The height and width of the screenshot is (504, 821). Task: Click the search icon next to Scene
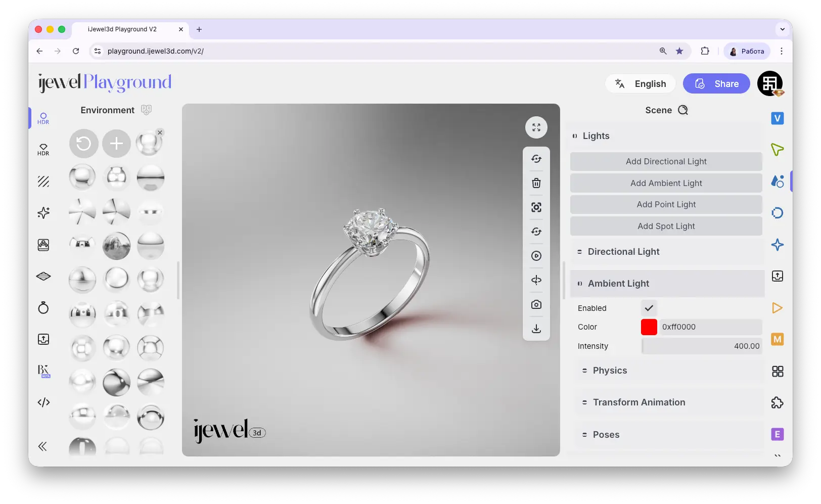[683, 110]
